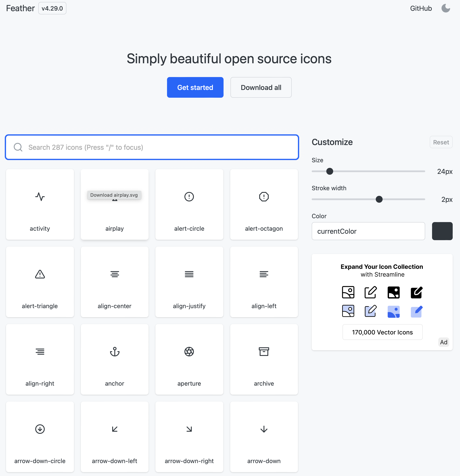Download the archive icon

pos(264,359)
